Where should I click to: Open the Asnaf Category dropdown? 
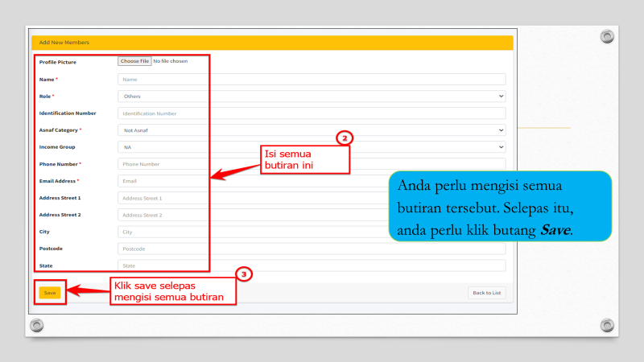point(312,130)
